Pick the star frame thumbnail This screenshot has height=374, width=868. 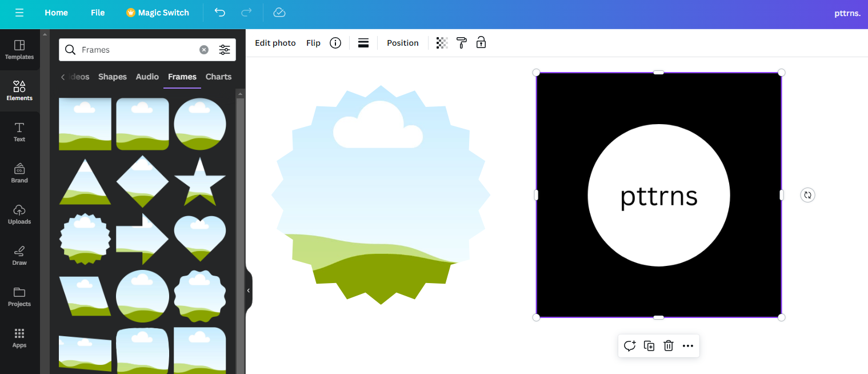coord(200,181)
